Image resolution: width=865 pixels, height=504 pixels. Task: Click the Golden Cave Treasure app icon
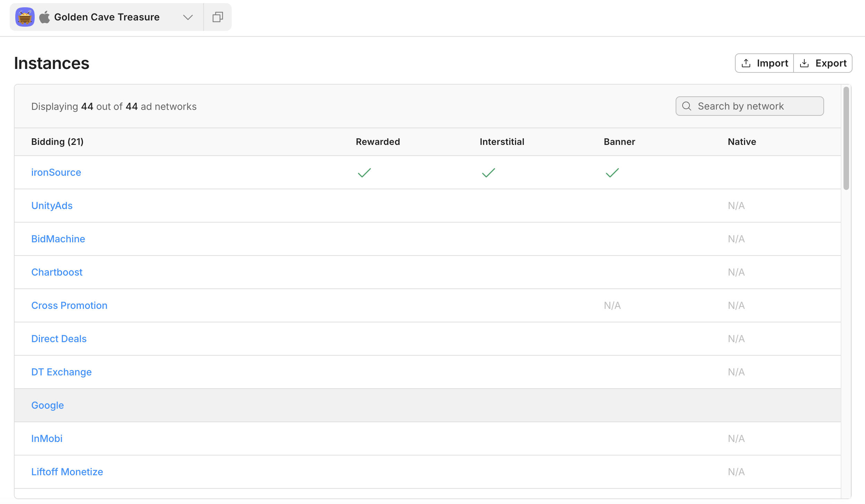tap(25, 17)
